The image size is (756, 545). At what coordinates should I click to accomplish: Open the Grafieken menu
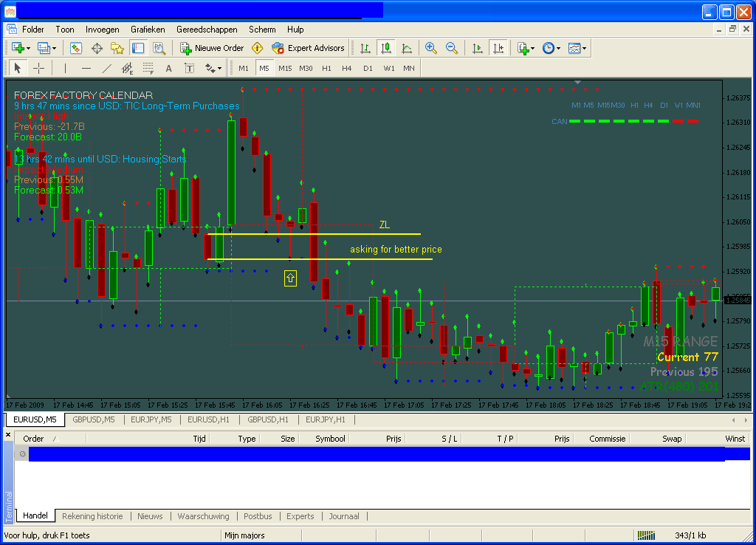[x=148, y=30]
